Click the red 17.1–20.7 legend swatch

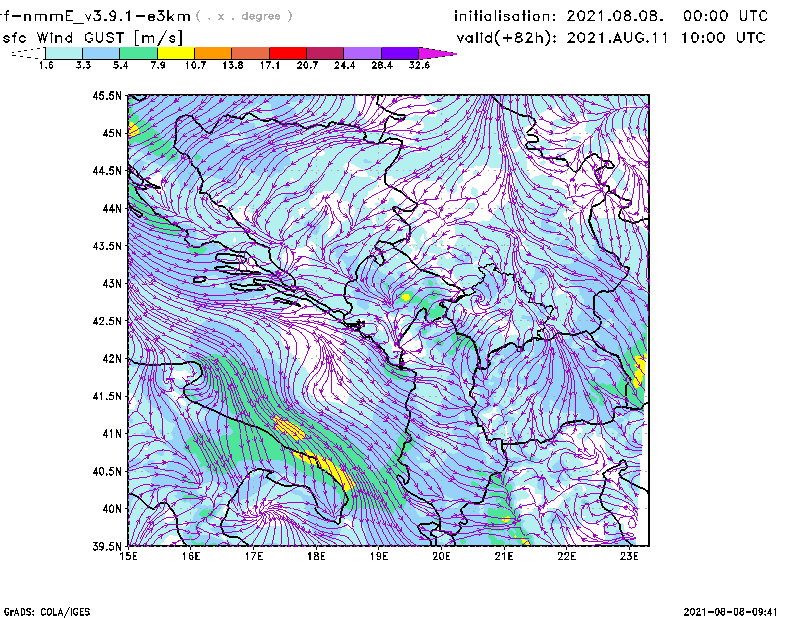tap(288, 53)
